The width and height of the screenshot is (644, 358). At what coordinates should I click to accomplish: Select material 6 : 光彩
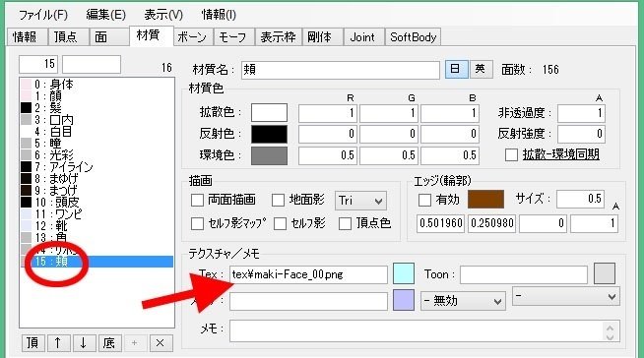coord(97,155)
